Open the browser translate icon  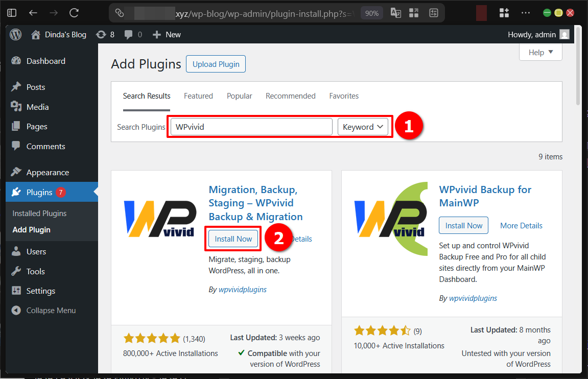[x=395, y=13]
